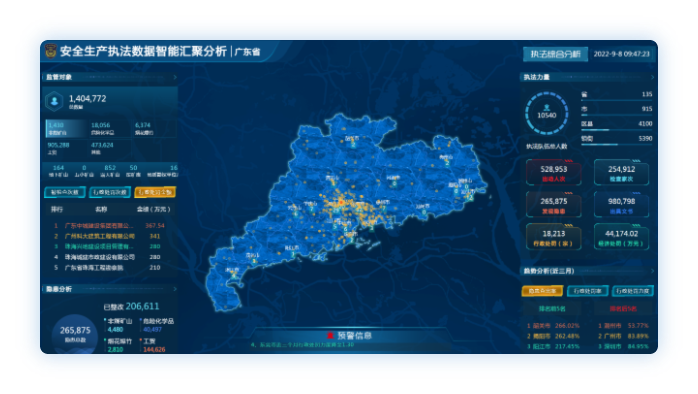Screen dimensions: 698x394
Task: Open the 执法综合分析 button
Action: [555, 54]
